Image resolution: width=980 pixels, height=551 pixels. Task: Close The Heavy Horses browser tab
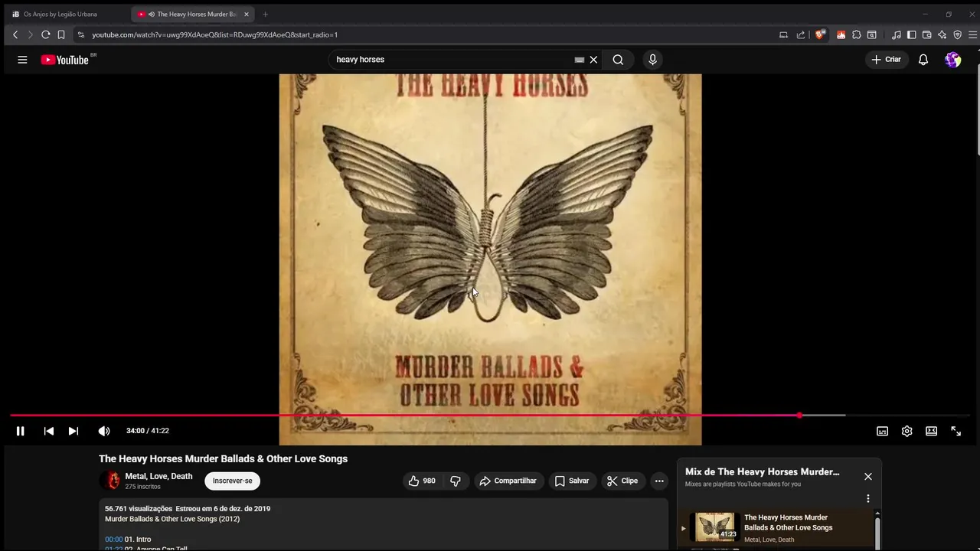pos(247,14)
